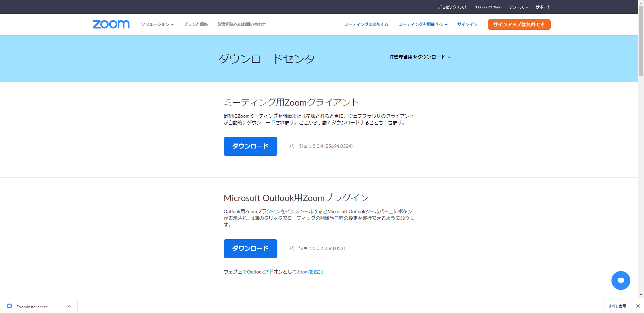Click the page vertical scrollbar thumb
The width and height of the screenshot is (644, 313).
[641, 40]
